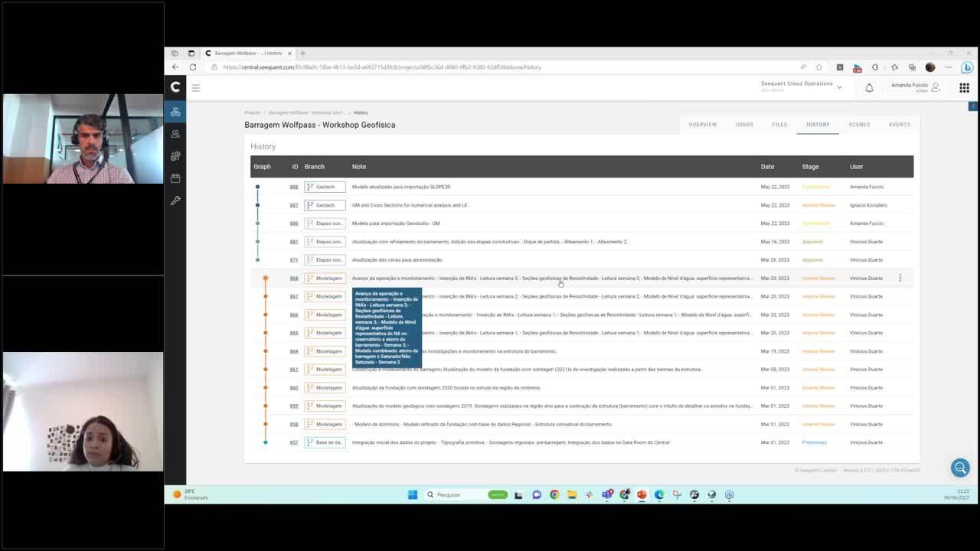Screen dimensions: 980x551
Task: Sort by the User column header
Action: (x=856, y=167)
